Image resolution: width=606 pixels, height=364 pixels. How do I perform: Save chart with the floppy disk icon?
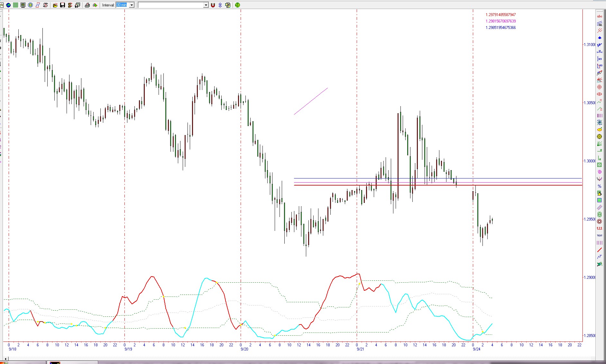click(x=63, y=5)
